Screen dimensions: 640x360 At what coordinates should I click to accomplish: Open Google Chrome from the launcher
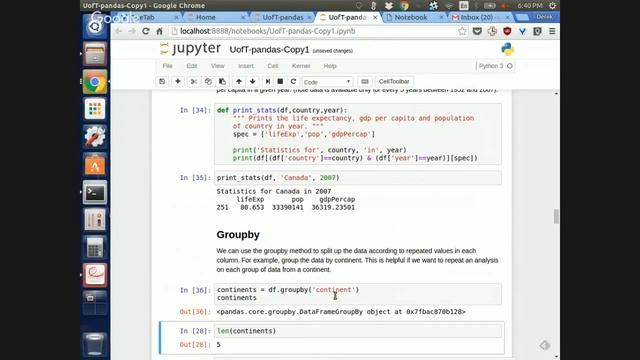click(95, 82)
